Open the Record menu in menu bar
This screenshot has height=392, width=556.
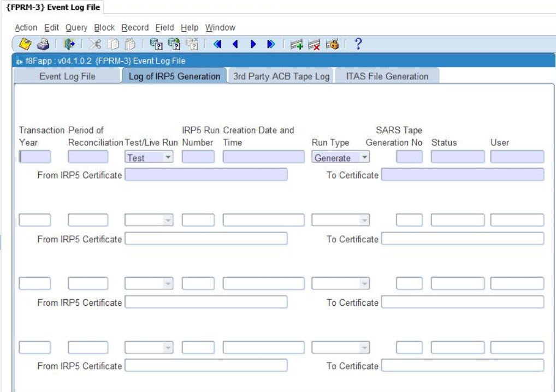(x=135, y=27)
